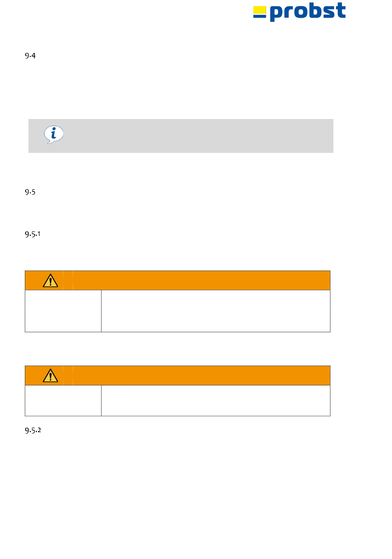Select the subsection number 9.5.2
This screenshot has width=392, height=559.
tap(33, 430)
